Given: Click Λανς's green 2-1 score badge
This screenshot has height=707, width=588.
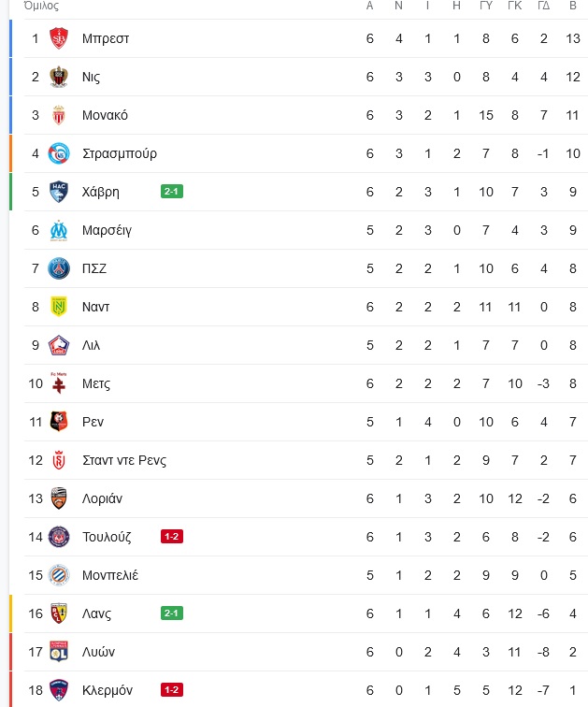Looking at the screenshot, I should coord(172,613).
